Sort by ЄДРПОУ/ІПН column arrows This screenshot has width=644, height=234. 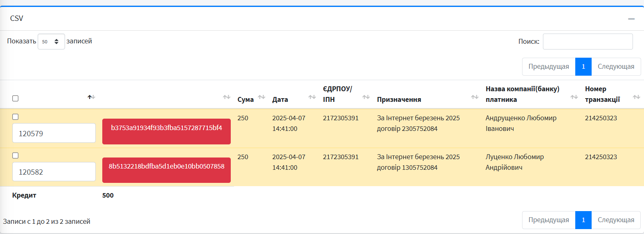(366, 97)
